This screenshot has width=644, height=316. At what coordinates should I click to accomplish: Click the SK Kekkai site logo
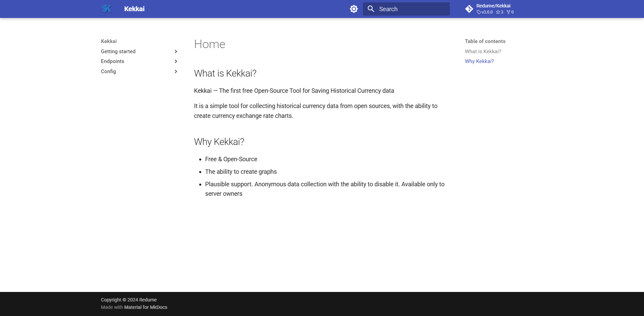107,8
